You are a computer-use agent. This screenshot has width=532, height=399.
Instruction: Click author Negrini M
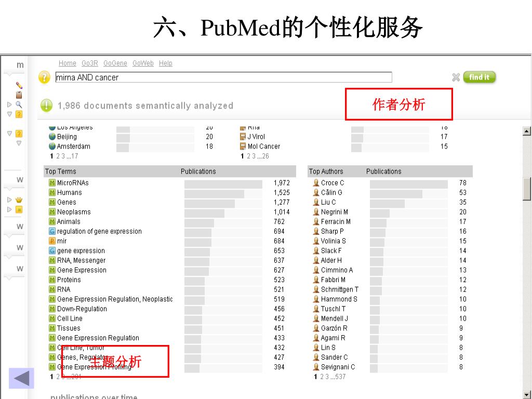[x=335, y=212]
